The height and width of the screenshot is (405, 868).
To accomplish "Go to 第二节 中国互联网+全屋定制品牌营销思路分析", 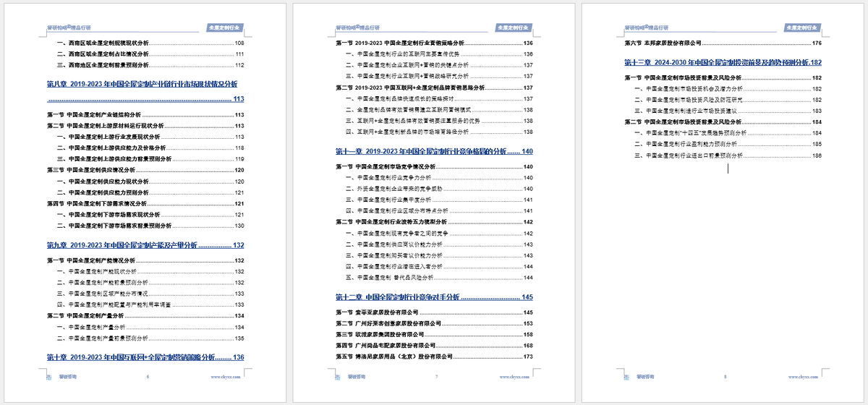I will (435, 88).
